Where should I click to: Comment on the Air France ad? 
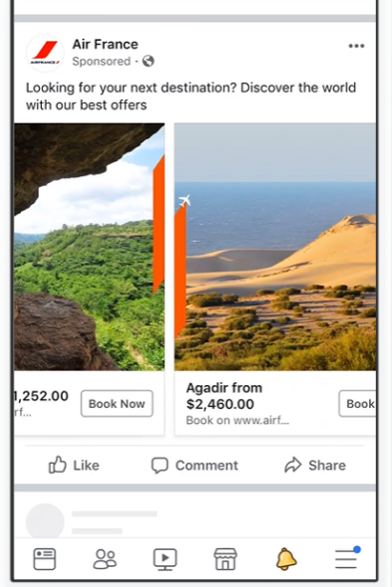(194, 465)
